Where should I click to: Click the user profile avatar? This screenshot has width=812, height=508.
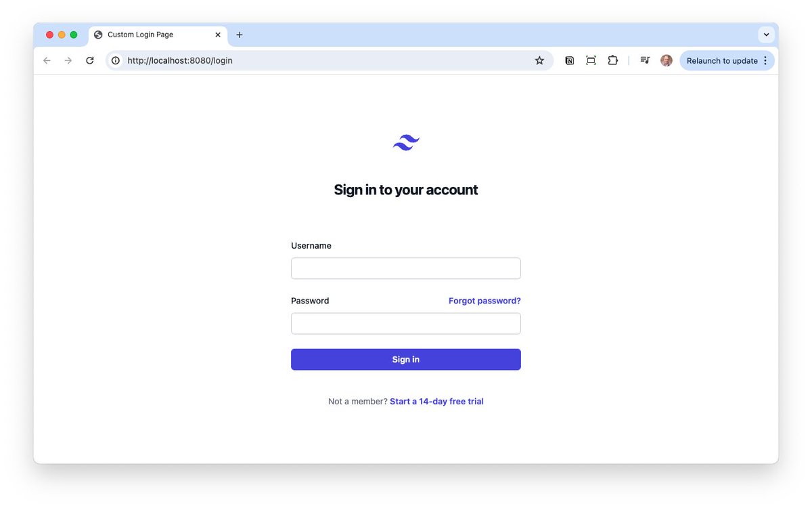pyautogui.click(x=667, y=60)
